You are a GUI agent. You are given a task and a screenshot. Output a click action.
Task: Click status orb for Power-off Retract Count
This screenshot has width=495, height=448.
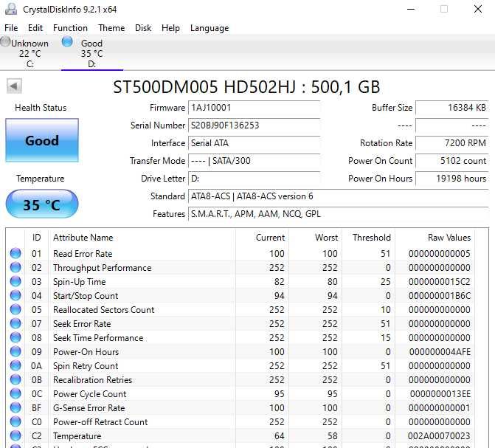(x=15, y=421)
